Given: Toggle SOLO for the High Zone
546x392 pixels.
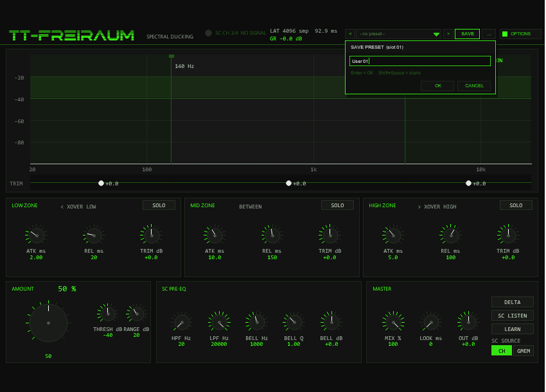Looking at the screenshot, I should click(516, 205).
